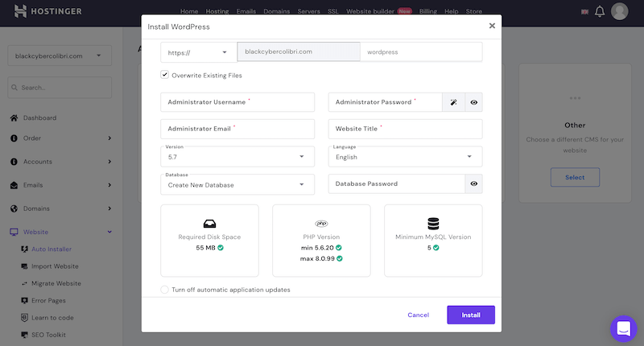This screenshot has width=644, height=346.
Task: Open SSL in top navigation
Action: [333, 11]
